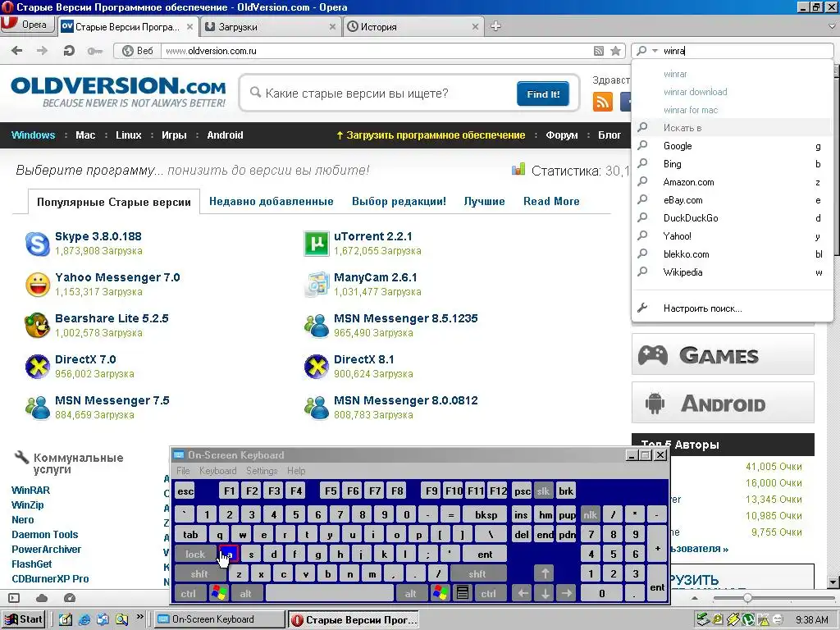Adjust the zoom slider in status bar

click(747, 598)
